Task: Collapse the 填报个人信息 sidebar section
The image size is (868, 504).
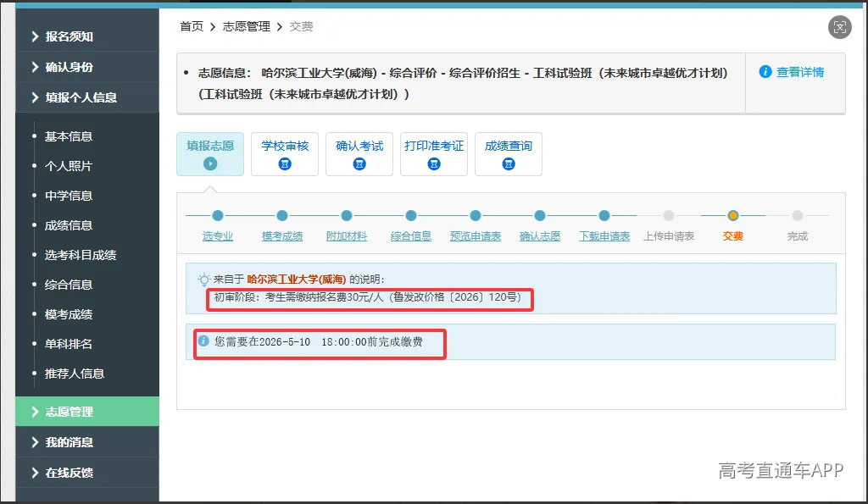Action: pyautogui.click(x=87, y=97)
